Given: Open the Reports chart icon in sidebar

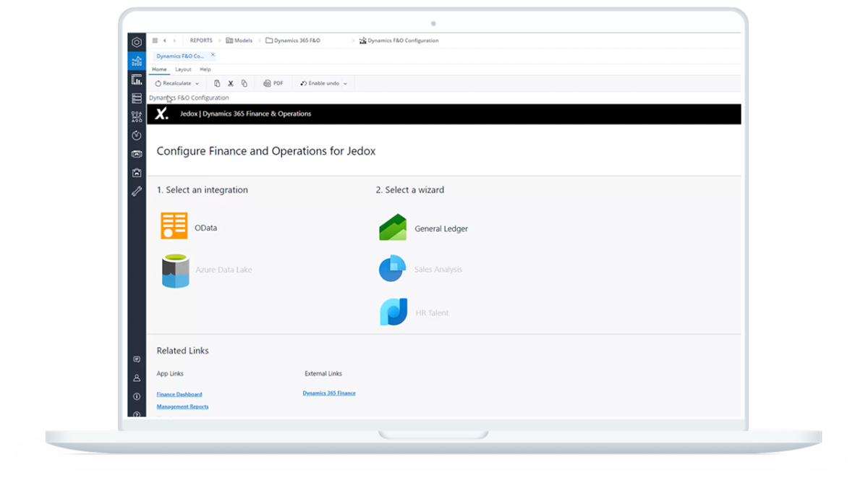Looking at the screenshot, I should (x=137, y=61).
